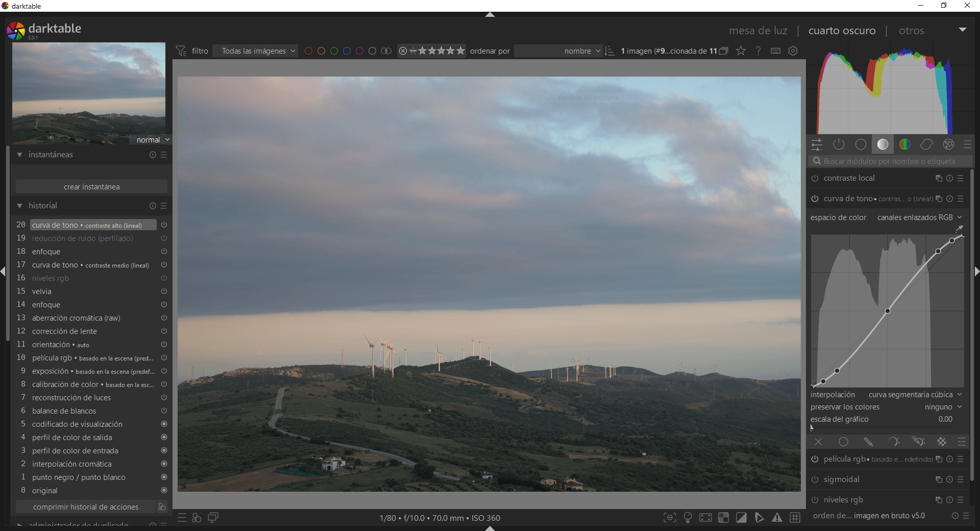Enable focus peaking mode

pyautogui.click(x=669, y=518)
